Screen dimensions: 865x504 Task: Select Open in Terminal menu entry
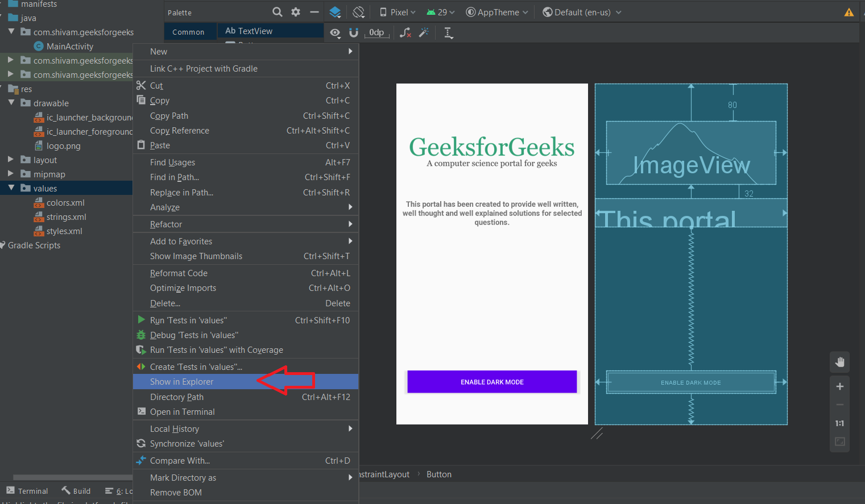point(182,412)
